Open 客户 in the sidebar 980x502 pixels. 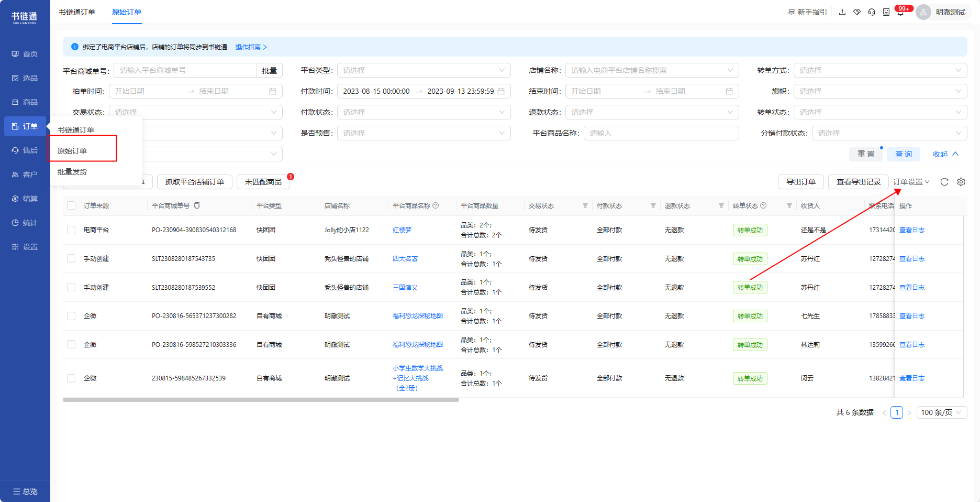click(x=25, y=174)
